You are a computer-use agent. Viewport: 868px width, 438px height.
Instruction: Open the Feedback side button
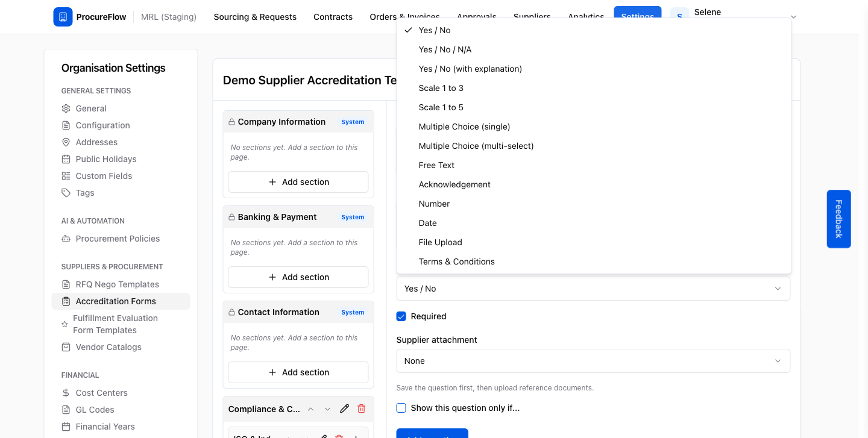coord(838,219)
